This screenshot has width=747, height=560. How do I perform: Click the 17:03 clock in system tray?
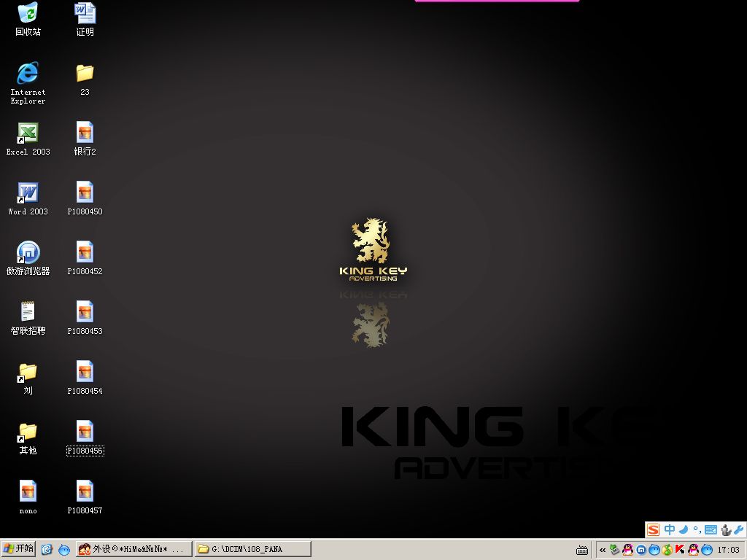(x=728, y=550)
